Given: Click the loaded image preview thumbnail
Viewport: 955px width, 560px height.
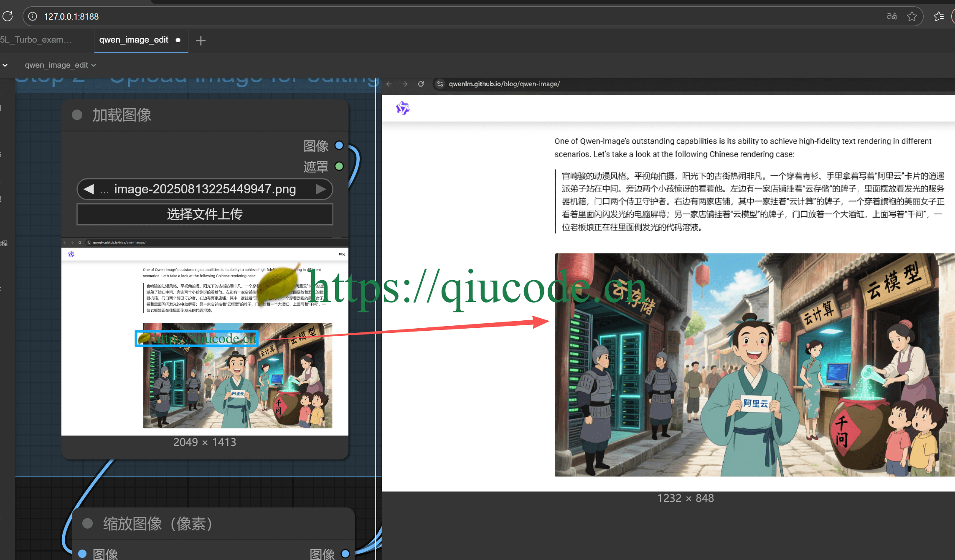Looking at the screenshot, I should pos(205,337).
